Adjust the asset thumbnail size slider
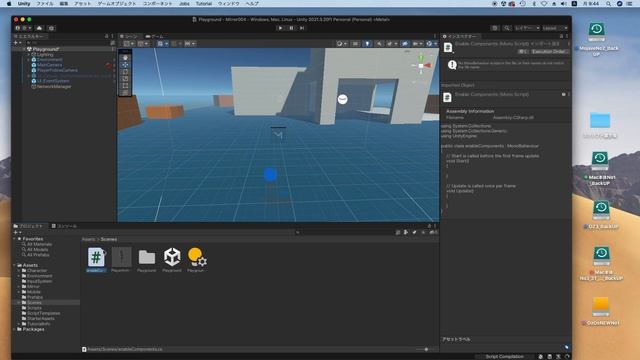 (425, 349)
